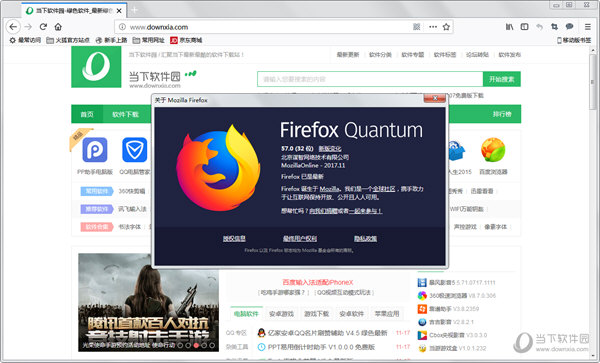Open the end-user rights link
This screenshot has height=363, width=600.
(300, 238)
